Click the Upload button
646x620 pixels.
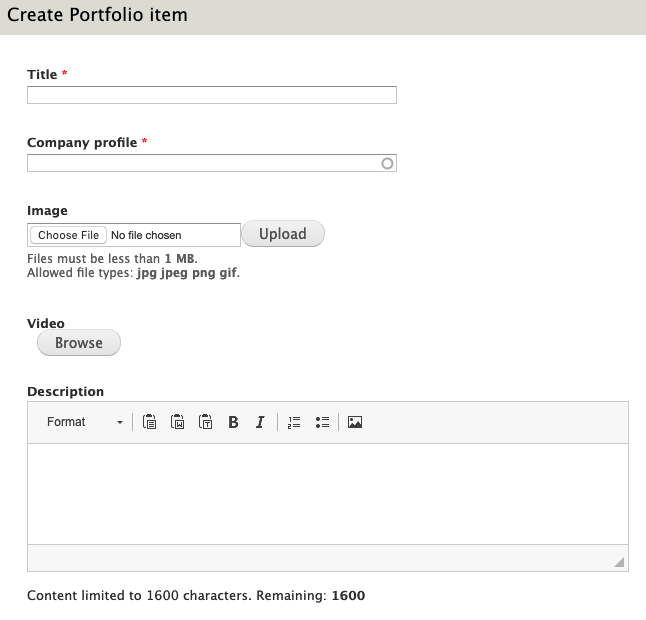click(283, 234)
